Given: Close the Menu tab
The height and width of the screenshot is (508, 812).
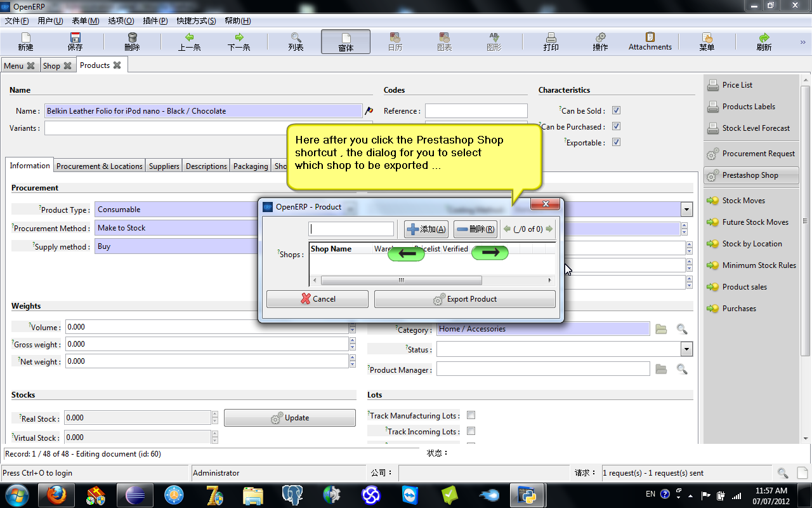Looking at the screenshot, I should pos(30,66).
